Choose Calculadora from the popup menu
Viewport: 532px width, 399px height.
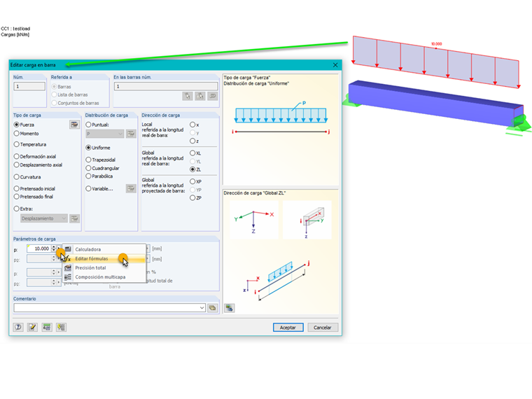click(x=104, y=249)
